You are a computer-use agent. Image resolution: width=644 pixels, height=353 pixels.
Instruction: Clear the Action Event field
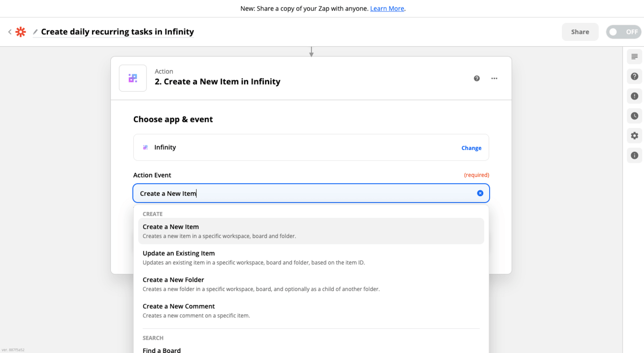pos(480,193)
